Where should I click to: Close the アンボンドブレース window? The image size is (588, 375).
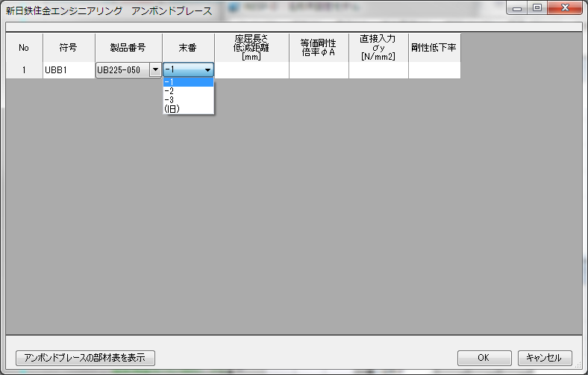click(565, 8)
